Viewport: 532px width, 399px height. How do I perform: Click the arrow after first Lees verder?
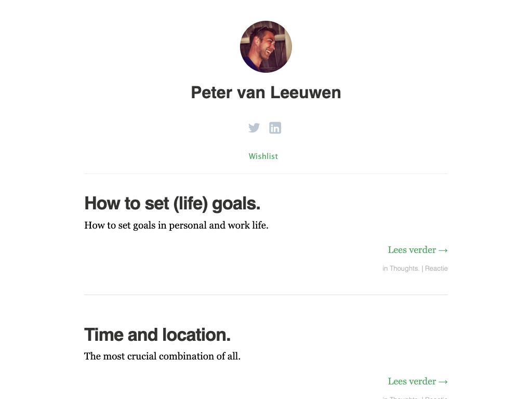pyautogui.click(x=443, y=250)
